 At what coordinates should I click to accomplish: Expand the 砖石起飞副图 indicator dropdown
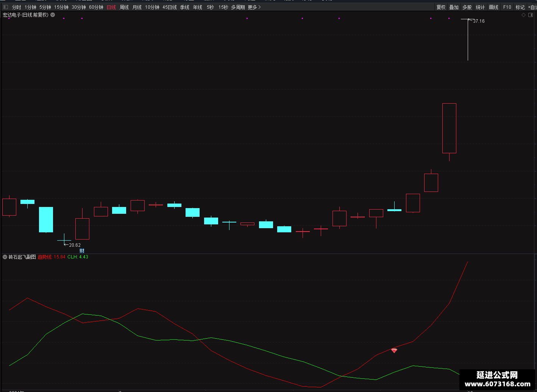pyautogui.click(x=5, y=257)
